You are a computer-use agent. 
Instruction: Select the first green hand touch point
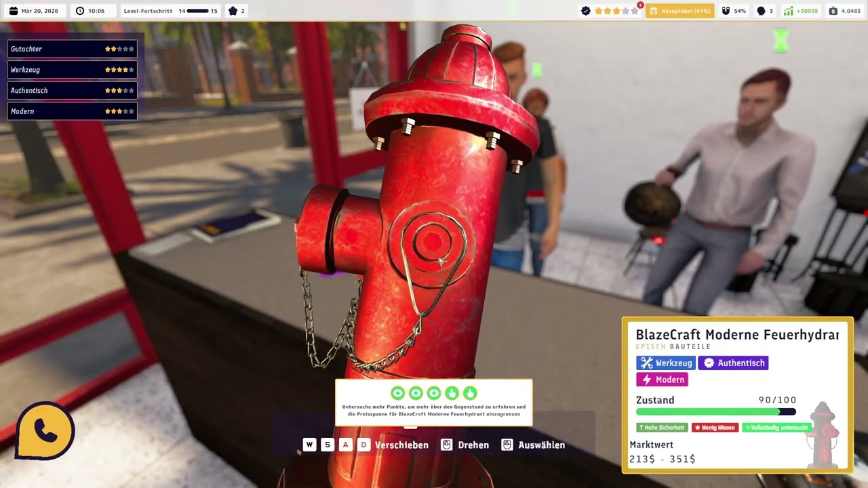click(x=452, y=393)
